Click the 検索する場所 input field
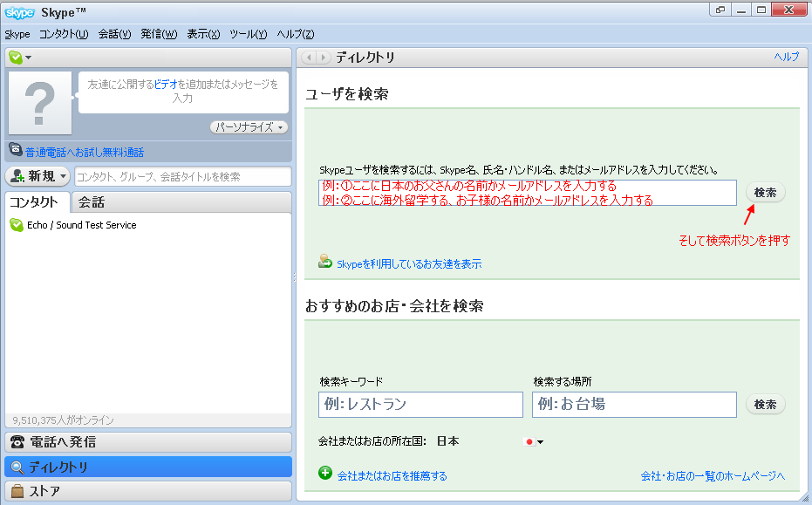This screenshot has height=505, width=812. pos(635,405)
